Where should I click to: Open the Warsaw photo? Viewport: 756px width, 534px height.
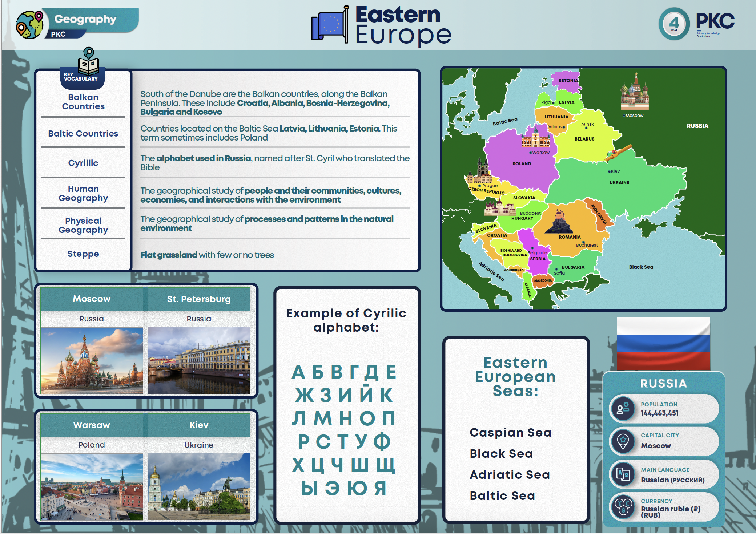(92, 486)
